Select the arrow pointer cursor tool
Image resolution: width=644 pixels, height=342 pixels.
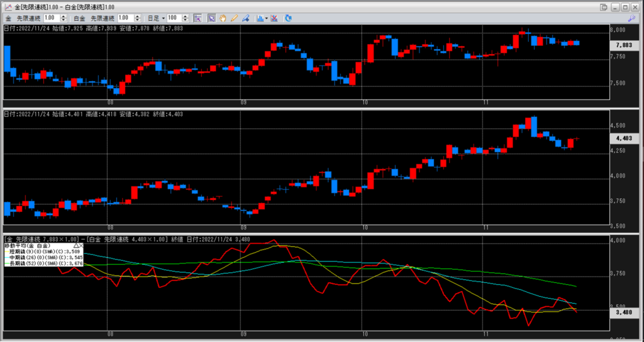pyautogui.click(x=212, y=18)
